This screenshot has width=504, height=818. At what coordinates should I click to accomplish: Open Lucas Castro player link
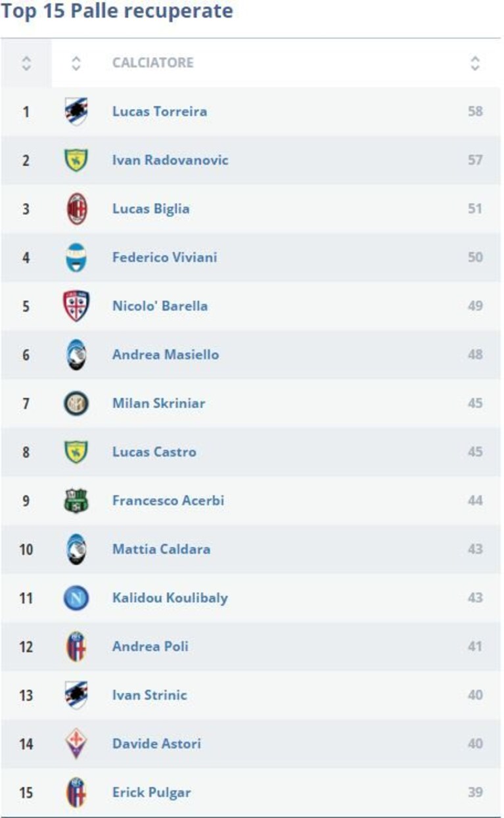pos(154,452)
